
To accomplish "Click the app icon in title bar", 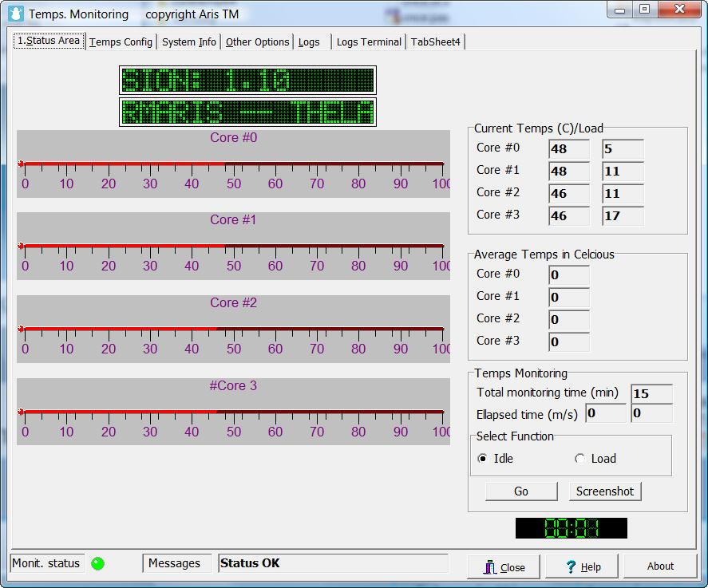I will tap(16, 14).
